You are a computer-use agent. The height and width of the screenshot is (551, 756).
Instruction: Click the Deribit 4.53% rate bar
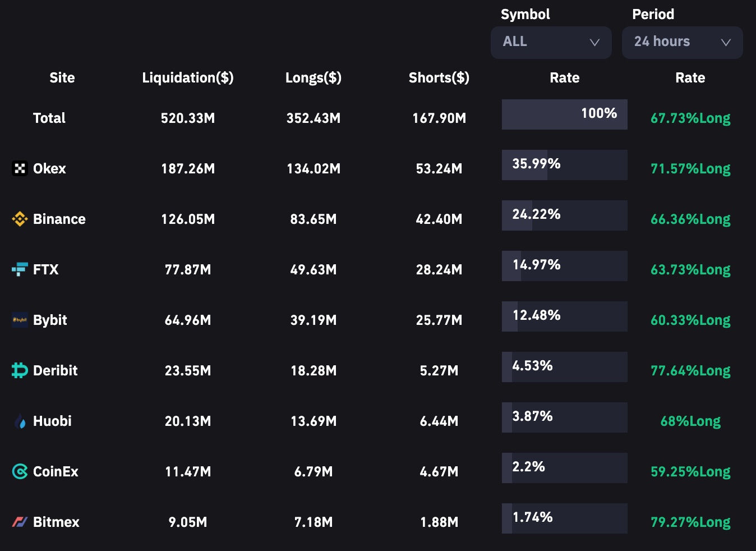pos(565,367)
